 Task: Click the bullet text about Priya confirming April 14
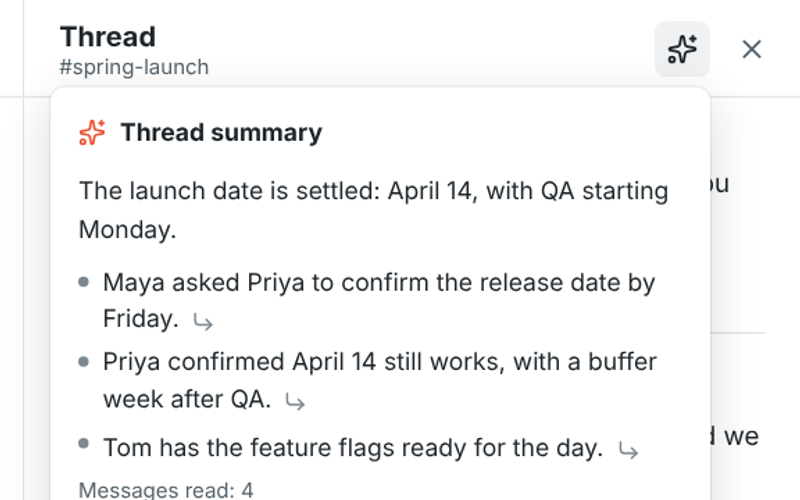[x=380, y=380]
